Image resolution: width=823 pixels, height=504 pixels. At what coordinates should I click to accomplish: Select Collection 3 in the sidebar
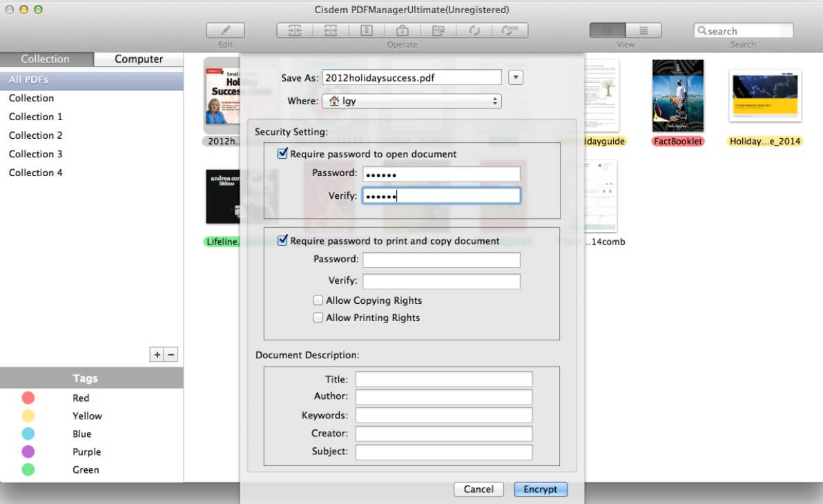[35, 153]
